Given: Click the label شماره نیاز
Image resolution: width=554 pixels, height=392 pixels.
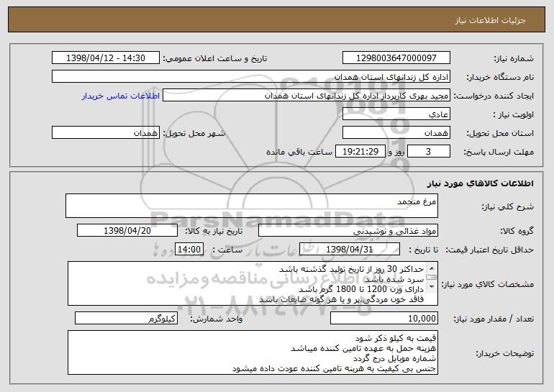Looking at the screenshot, I should [514, 59].
